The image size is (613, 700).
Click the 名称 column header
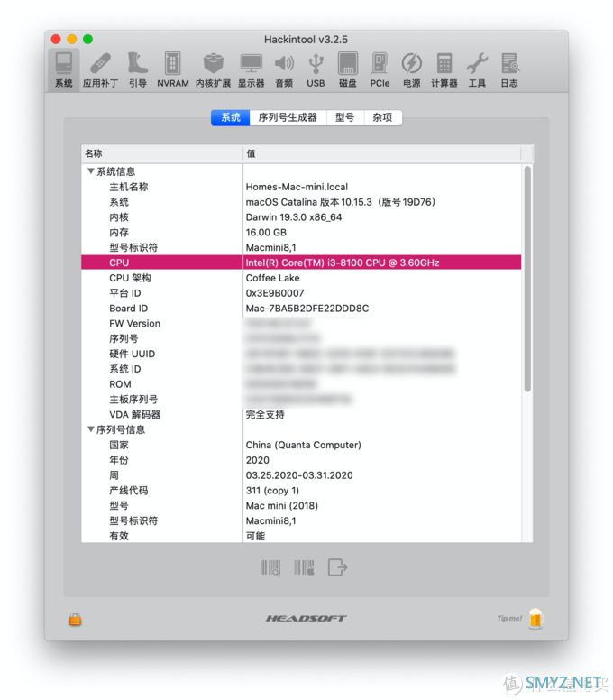pyautogui.click(x=162, y=153)
